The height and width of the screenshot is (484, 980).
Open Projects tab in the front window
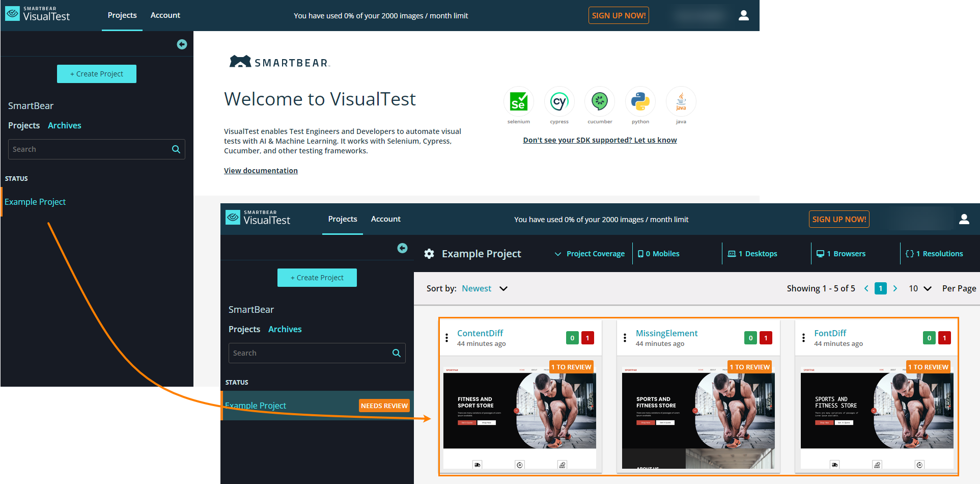[343, 219]
